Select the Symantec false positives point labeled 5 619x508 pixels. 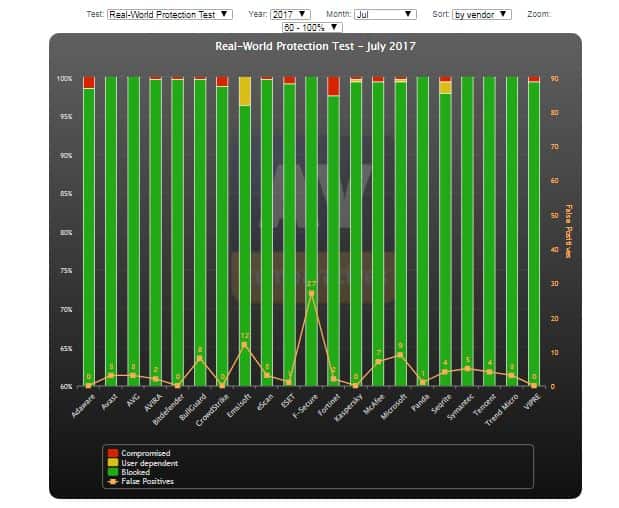(x=467, y=369)
